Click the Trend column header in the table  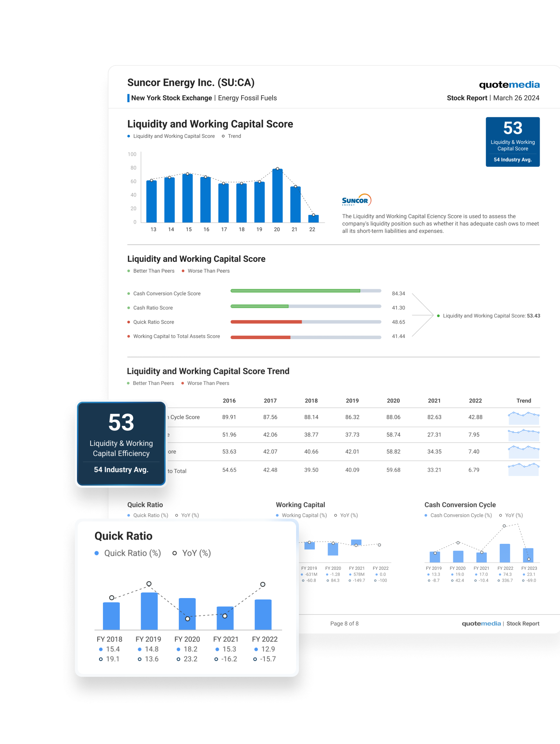pyautogui.click(x=523, y=401)
